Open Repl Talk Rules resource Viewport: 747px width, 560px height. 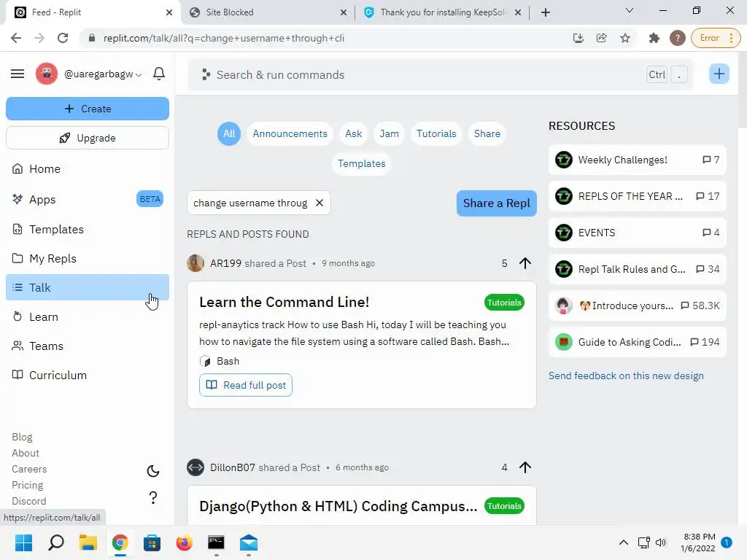[638, 269]
